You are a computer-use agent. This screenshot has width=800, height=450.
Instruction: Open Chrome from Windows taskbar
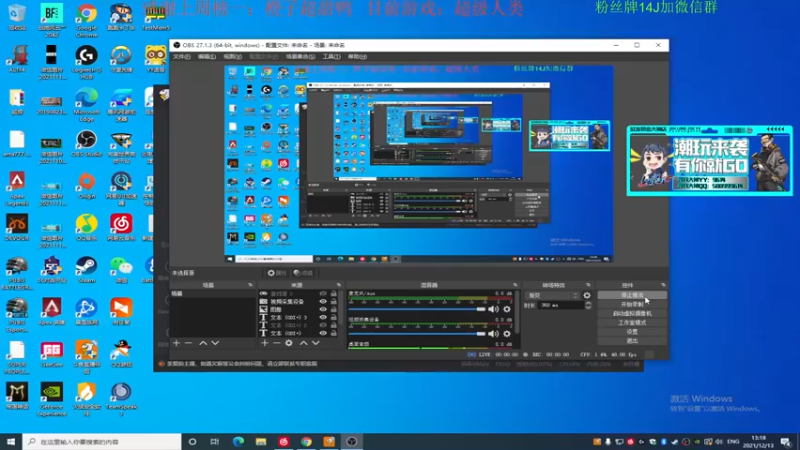pyautogui.click(x=306, y=441)
